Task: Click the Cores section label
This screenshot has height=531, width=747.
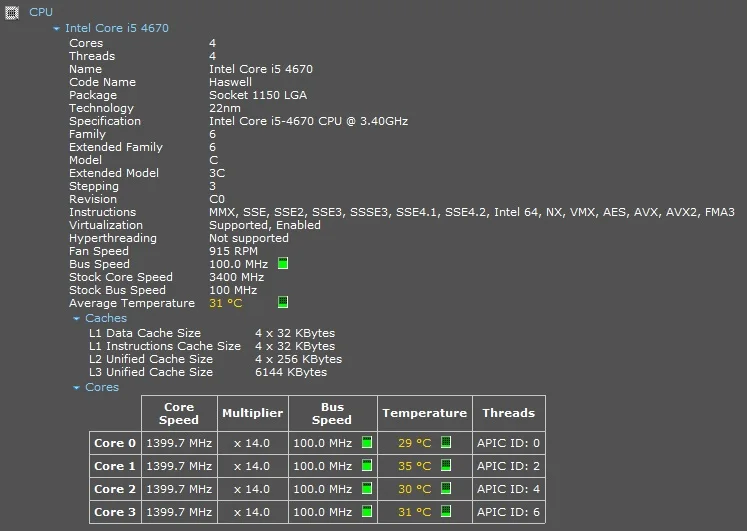Action: point(102,387)
